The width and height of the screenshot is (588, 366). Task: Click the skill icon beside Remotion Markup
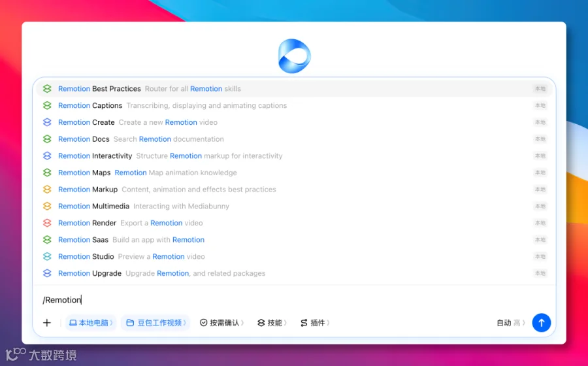[47, 190]
